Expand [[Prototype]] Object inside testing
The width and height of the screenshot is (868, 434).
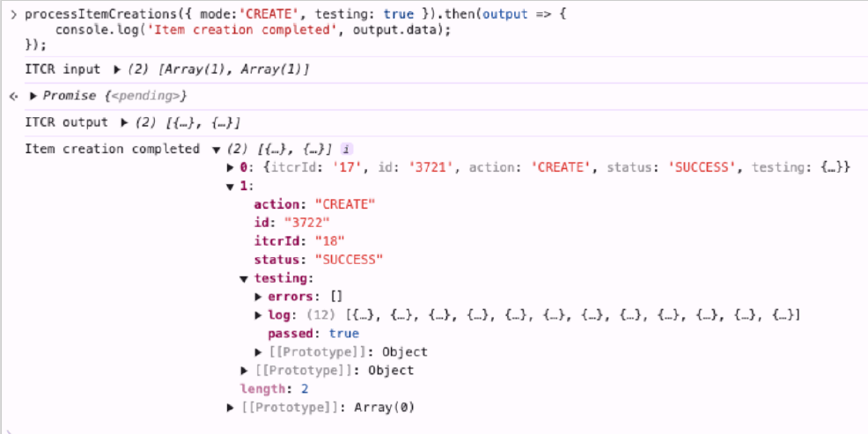click(258, 352)
